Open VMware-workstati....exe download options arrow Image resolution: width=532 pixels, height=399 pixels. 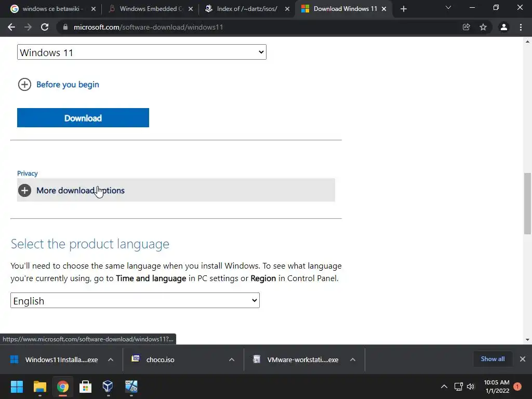point(353,360)
